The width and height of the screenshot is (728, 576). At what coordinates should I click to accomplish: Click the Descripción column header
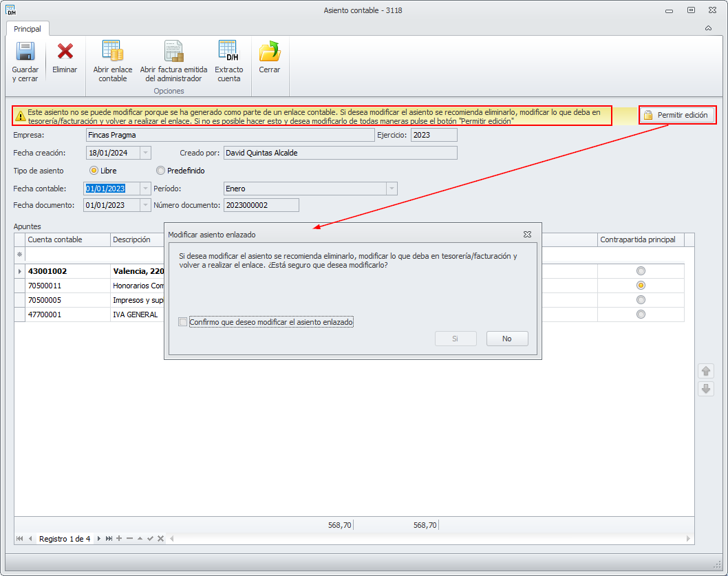click(x=138, y=239)
